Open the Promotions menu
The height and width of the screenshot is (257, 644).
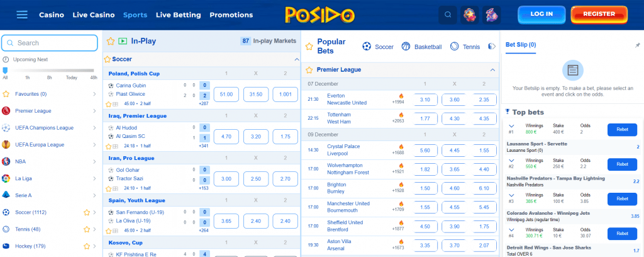231,15
